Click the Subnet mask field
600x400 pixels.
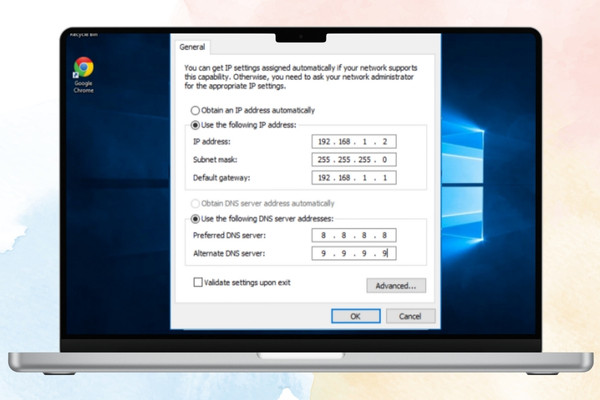click(x=354, y=160)
